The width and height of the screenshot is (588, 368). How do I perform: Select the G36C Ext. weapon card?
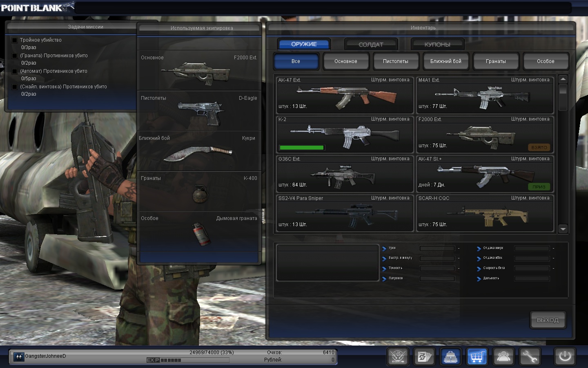tap(345, 174)
